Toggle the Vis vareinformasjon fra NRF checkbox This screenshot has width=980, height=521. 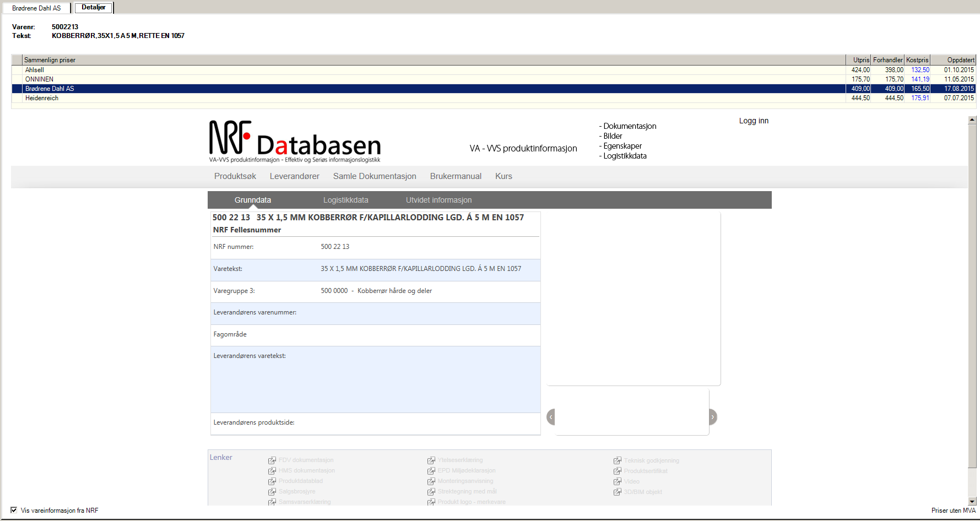(x=14, y=510)
